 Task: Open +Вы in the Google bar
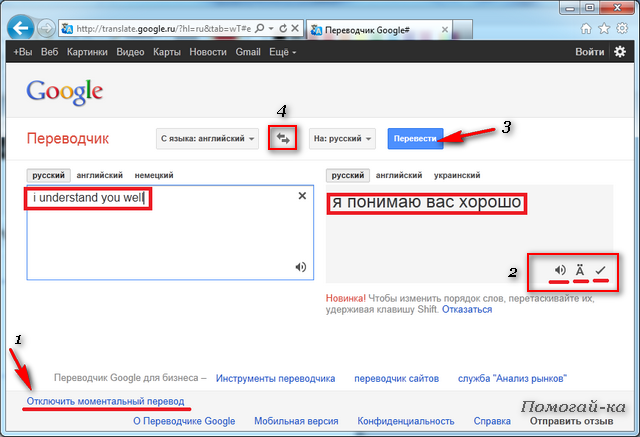coord(22,52)
